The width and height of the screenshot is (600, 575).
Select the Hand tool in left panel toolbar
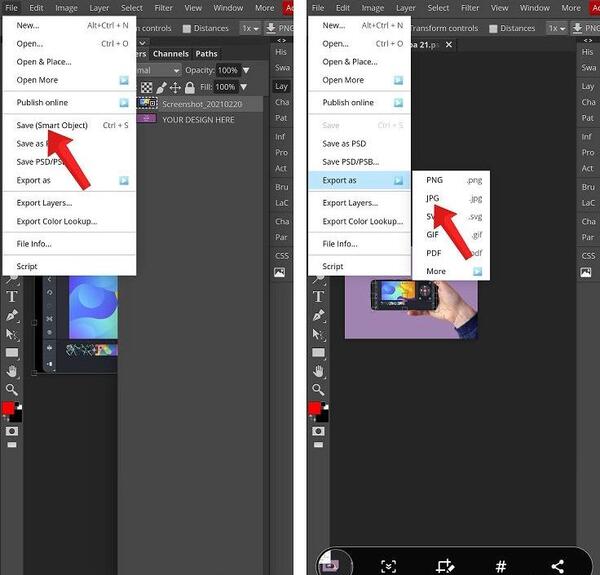(12, 371)
